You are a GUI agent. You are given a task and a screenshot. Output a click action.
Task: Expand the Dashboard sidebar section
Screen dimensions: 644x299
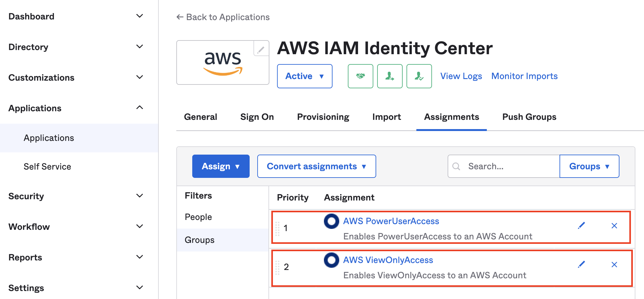(139, 16)
